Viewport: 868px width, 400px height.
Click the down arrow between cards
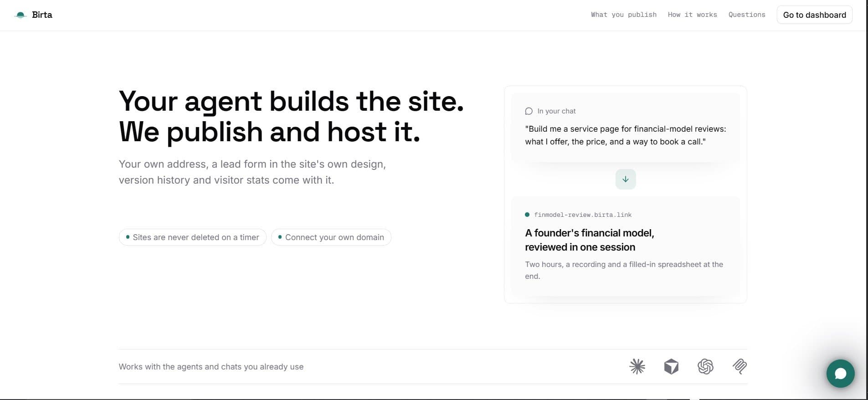tap(626, 179)
